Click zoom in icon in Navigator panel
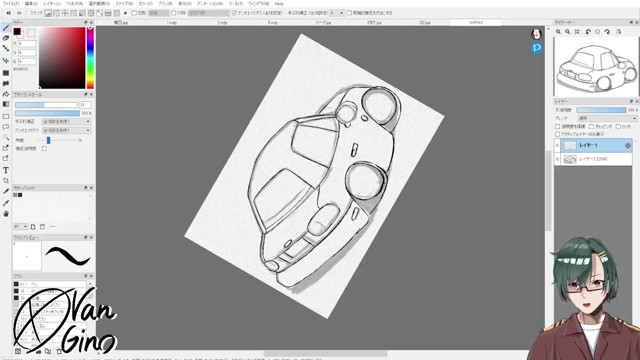This screenshot has width=640, height=360. pyautogui.click(x=558, y=31)
